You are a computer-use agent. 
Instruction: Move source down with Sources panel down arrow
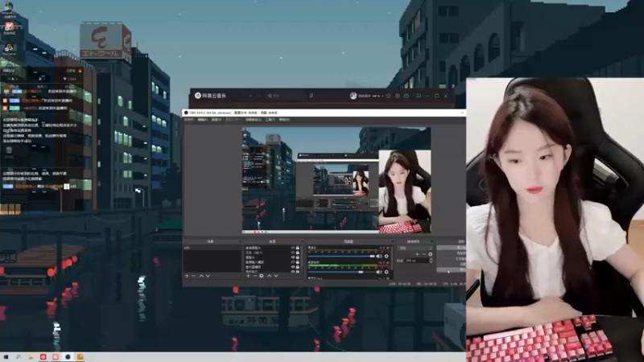pos(275,276)
